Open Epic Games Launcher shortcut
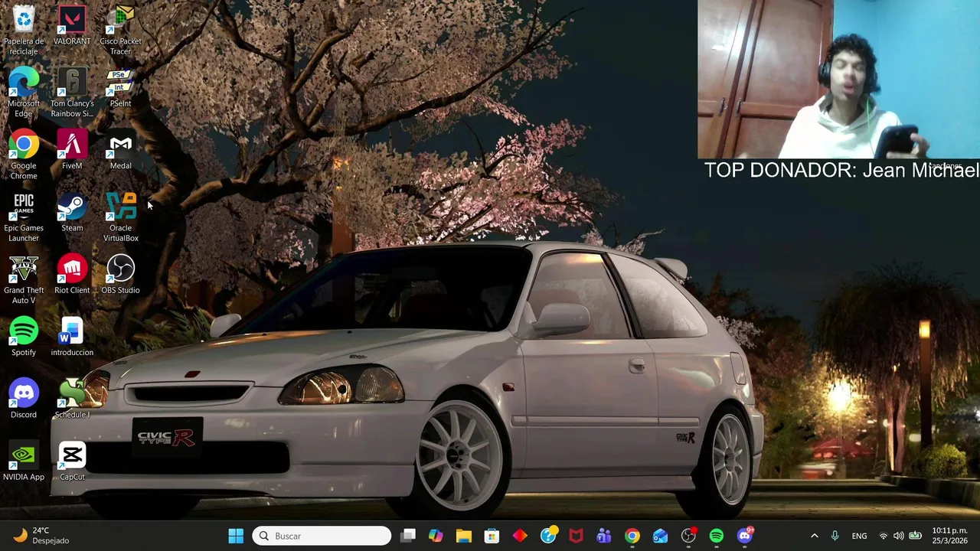 pyautogui.click(x=24, y=217)
